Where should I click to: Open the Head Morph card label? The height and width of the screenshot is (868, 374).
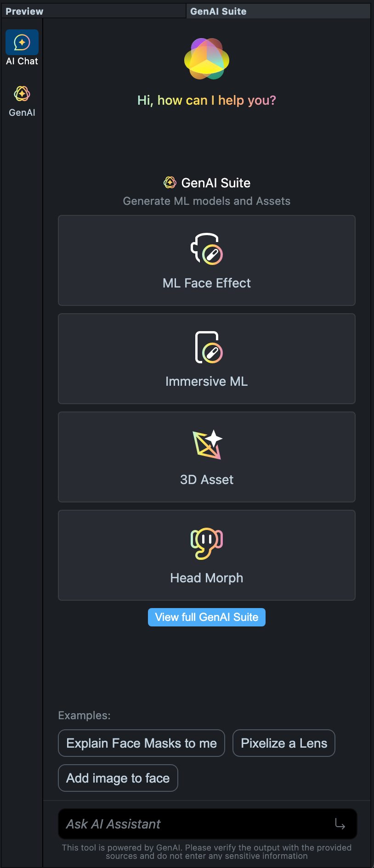tap(207, 578)
